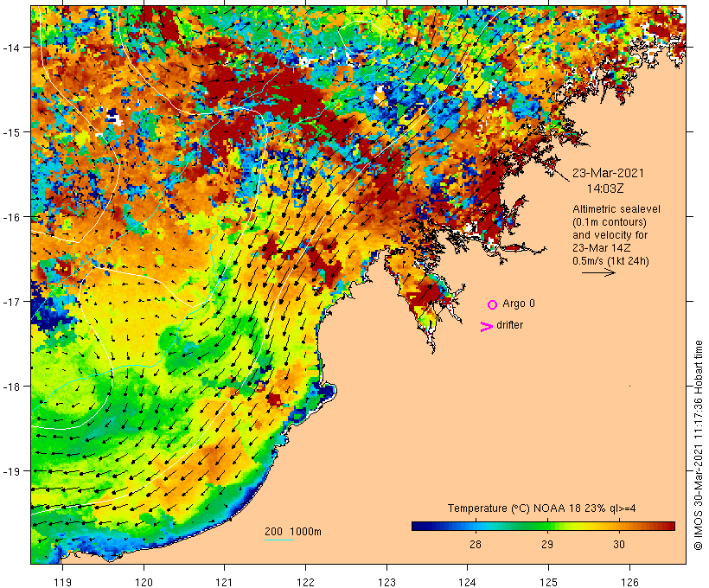Click the colorbar value 29 label

547,544
